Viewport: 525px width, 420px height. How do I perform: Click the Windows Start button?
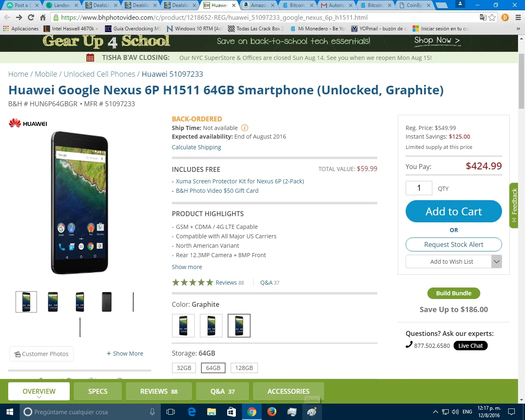point(10,412)
